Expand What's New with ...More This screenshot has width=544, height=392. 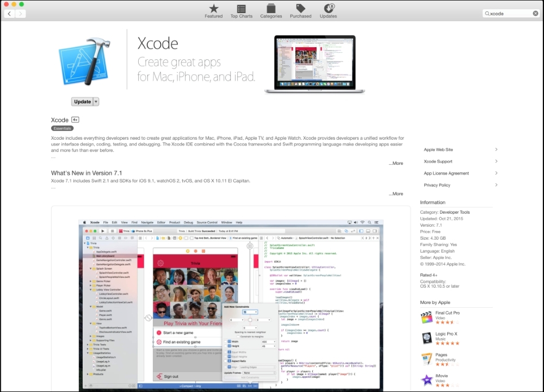click(396, 194)
